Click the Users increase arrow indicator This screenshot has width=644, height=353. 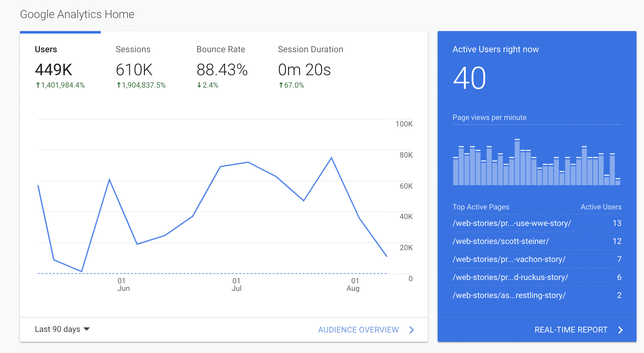coord(38,85)
